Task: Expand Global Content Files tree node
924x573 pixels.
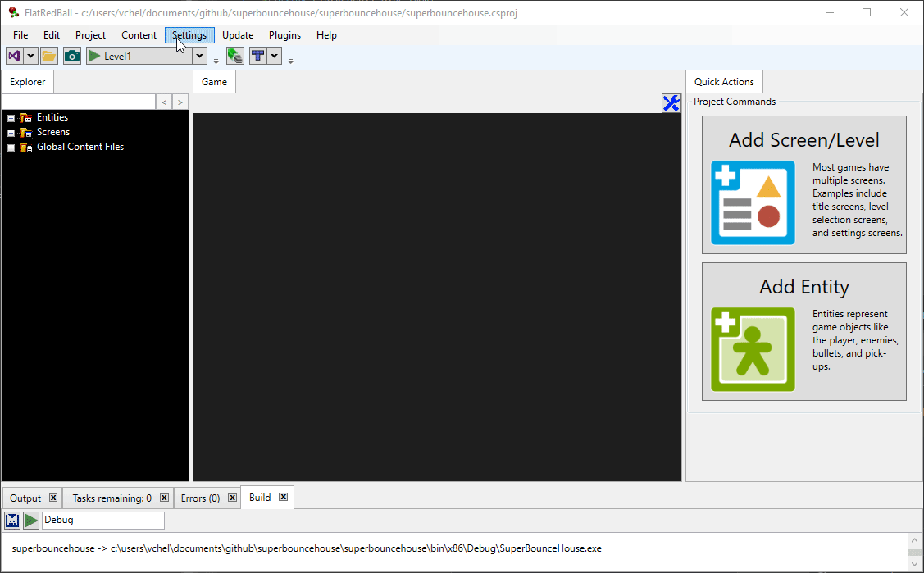Action: point(11,148)
